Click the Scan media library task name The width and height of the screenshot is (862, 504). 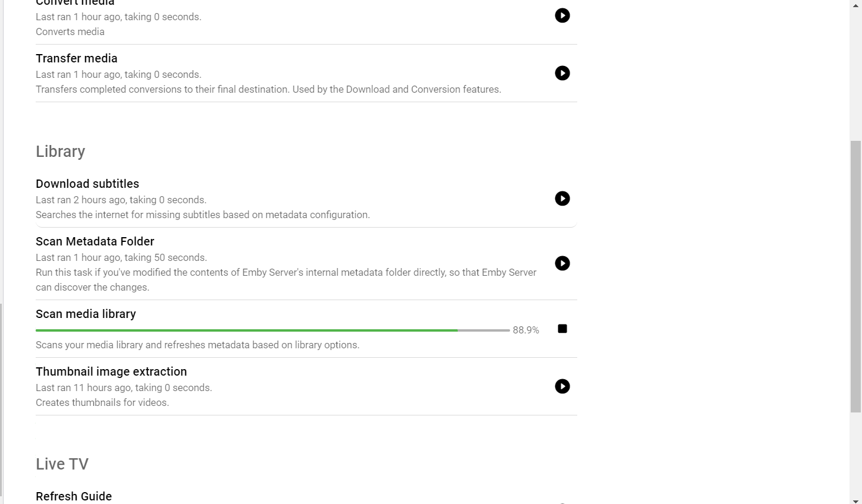coord(85,314)
